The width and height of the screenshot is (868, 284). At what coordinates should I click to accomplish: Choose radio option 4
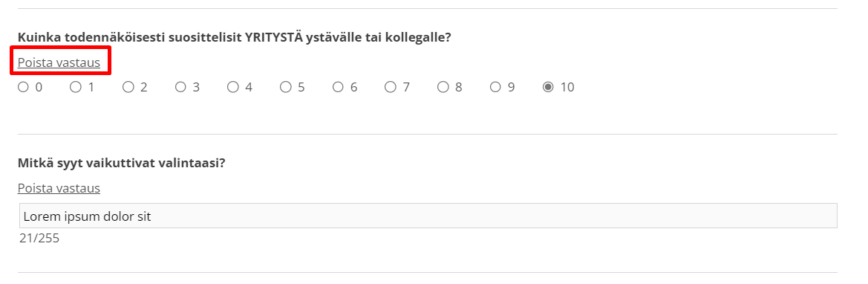[x=233, y=87]
